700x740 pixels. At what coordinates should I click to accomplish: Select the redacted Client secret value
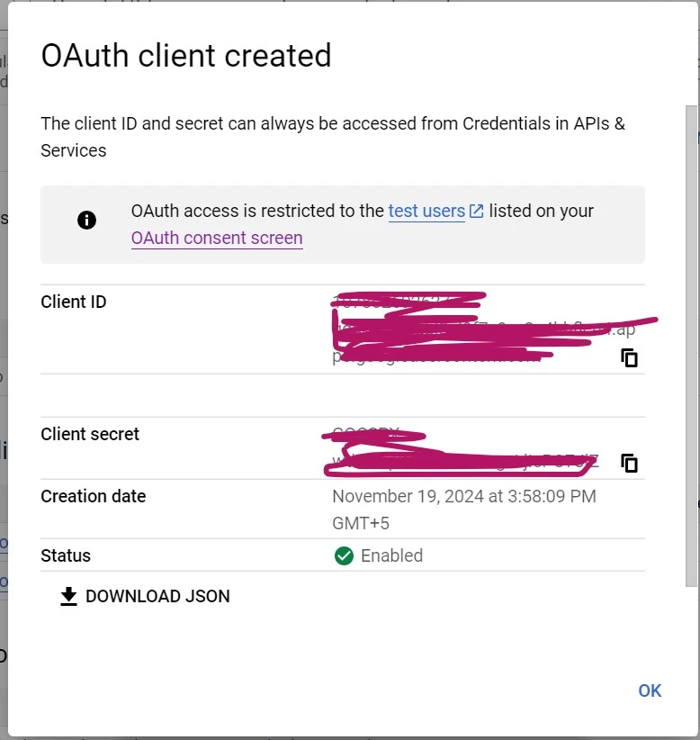(x=465, y=450)
